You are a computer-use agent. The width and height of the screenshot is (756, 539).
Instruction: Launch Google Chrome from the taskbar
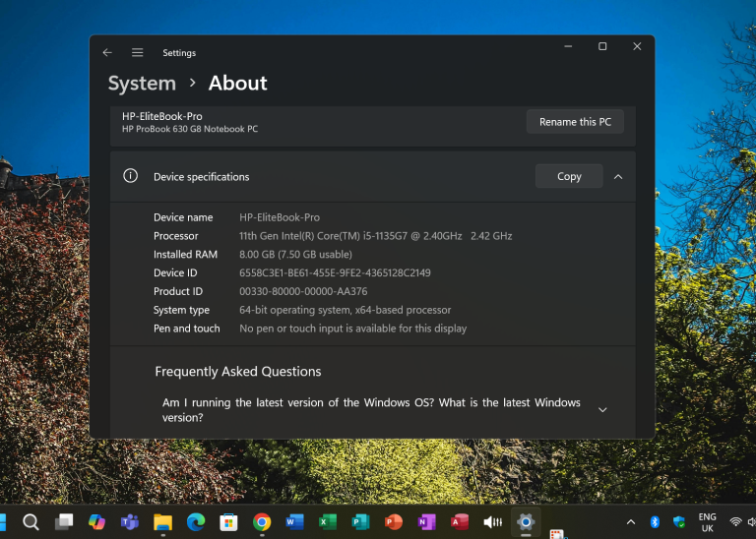(x=262, y=521)
